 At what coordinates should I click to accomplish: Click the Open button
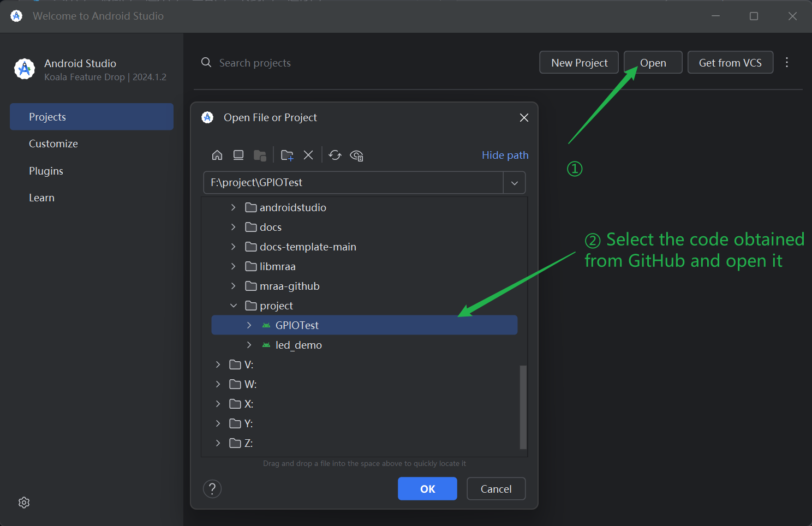tap(653, 62)
